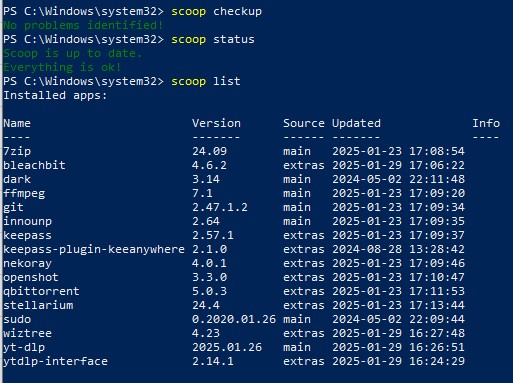Click the ytdlp-interface app name
This screenshot has height=383, width=513.
pos(55,361)
